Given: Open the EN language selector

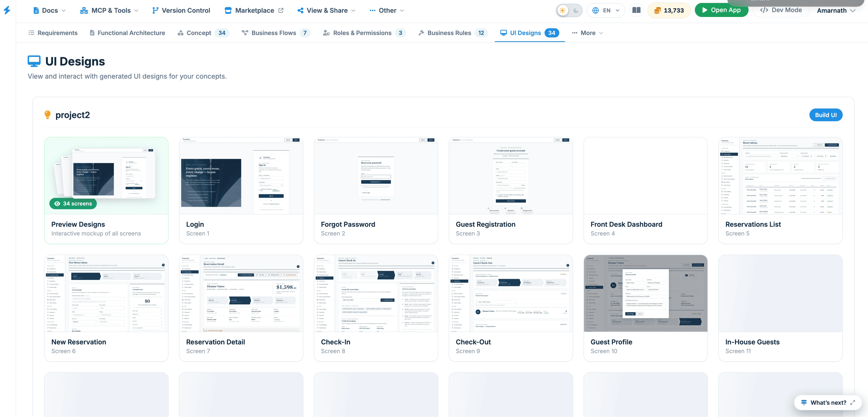Looking at the screenshot, I should click(606, 10).
